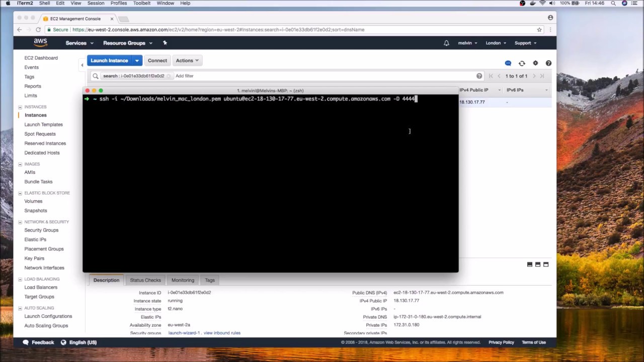Refresh the EC2 instances list
The width and height of the screenshot is (644, 362).
click(522, 63)
